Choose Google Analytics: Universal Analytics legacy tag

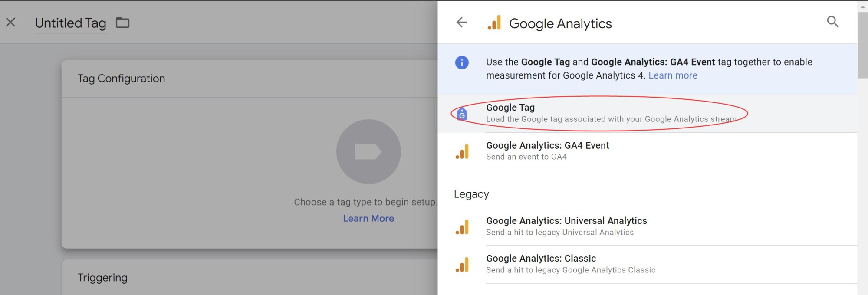tap(648, 226)
